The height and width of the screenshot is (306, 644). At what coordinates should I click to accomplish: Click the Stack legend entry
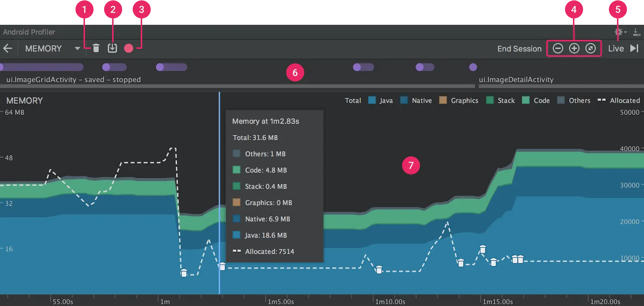(500, 100)
